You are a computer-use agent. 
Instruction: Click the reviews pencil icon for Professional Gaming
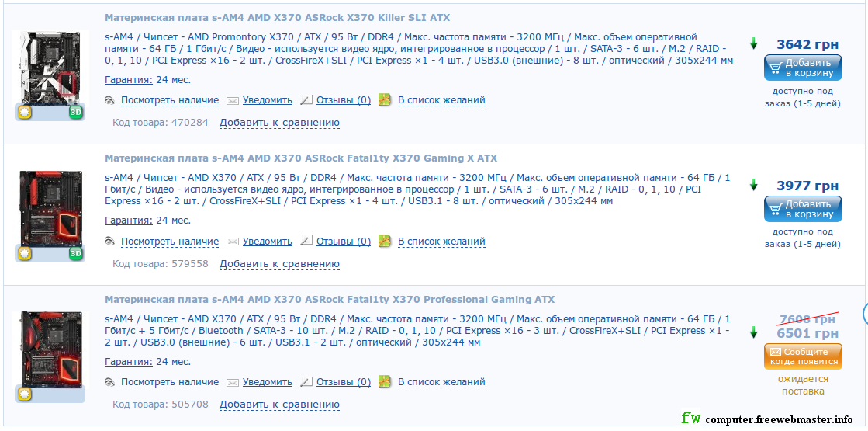coord(306,382)
